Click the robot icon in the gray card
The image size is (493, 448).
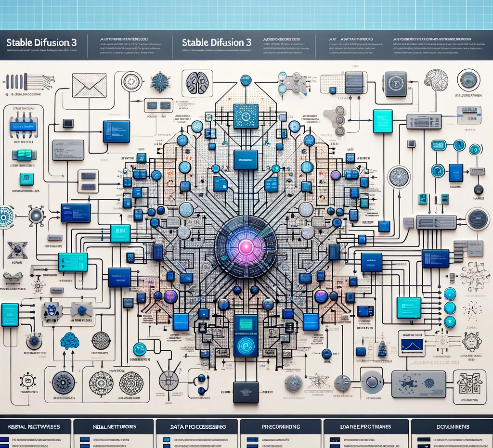(x=52, y=311)
